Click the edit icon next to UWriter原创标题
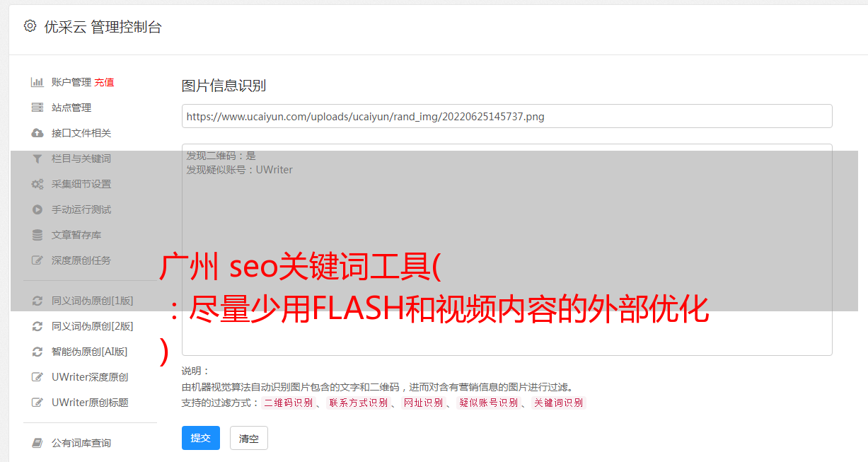Viewport: 868px width, 462px height. [37, 403]
